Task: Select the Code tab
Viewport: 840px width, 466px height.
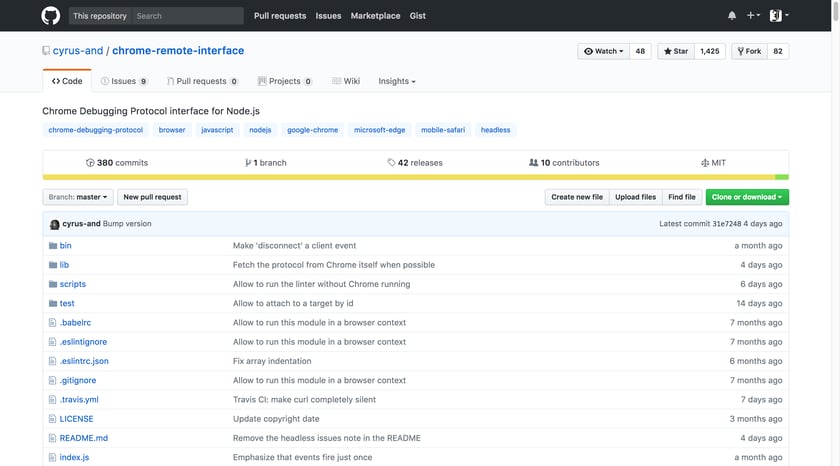Action: 67,81
